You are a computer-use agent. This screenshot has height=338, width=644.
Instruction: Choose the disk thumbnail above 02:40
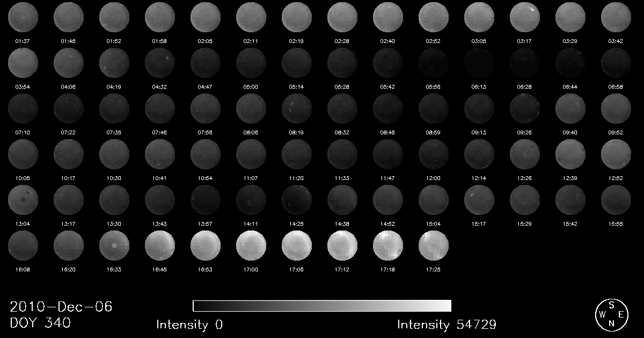click(x=388, y=17)
